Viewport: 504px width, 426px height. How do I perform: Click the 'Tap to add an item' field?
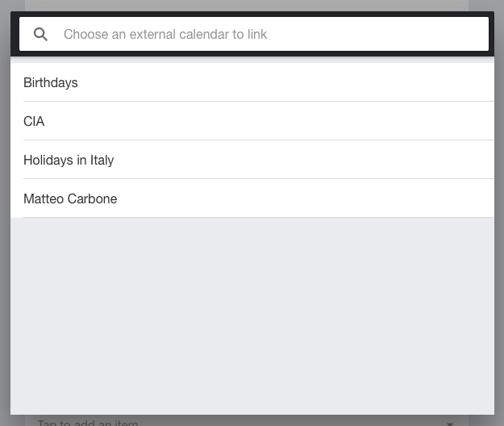click(x=89, y=422)
